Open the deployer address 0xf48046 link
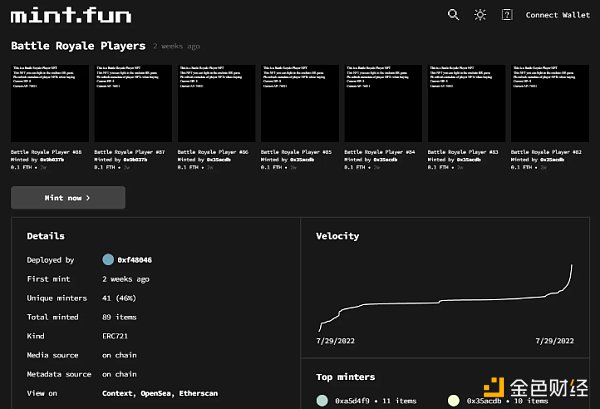Viewport: 600px width, 409px height. 135,260
